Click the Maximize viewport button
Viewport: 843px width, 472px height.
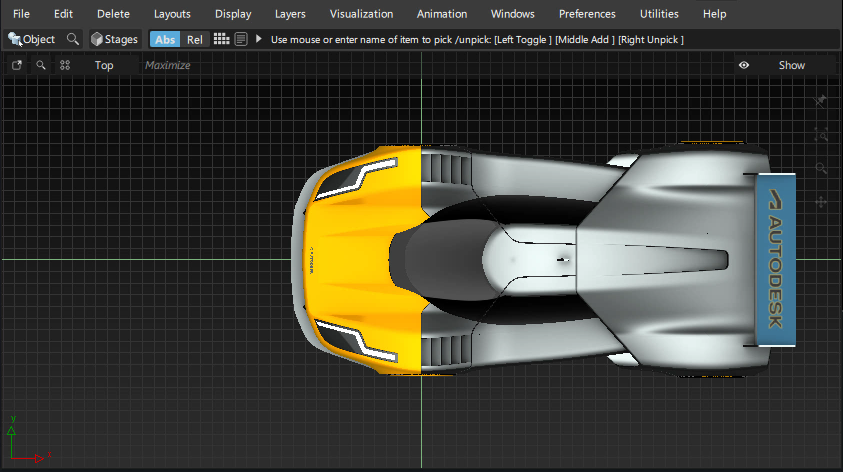coord(167,65)
